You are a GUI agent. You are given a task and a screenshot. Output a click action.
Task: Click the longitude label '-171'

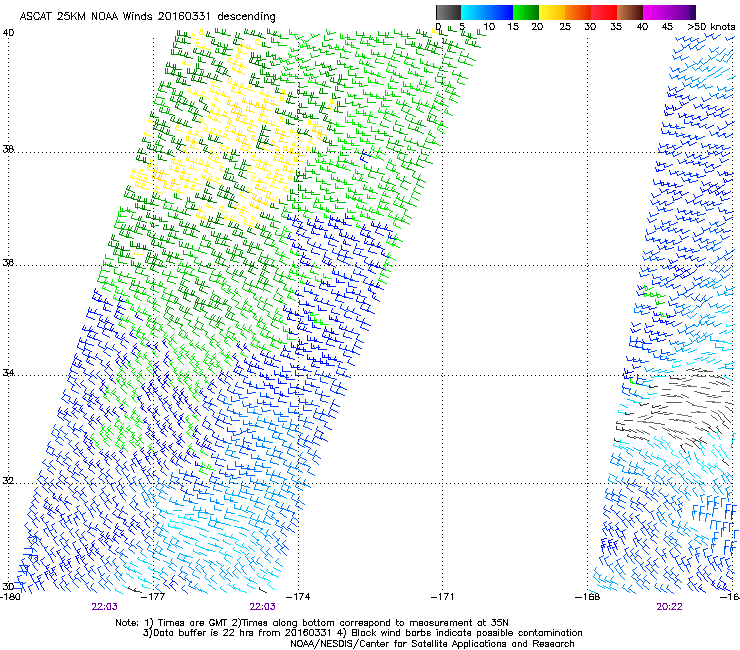[x=443, y=597]
